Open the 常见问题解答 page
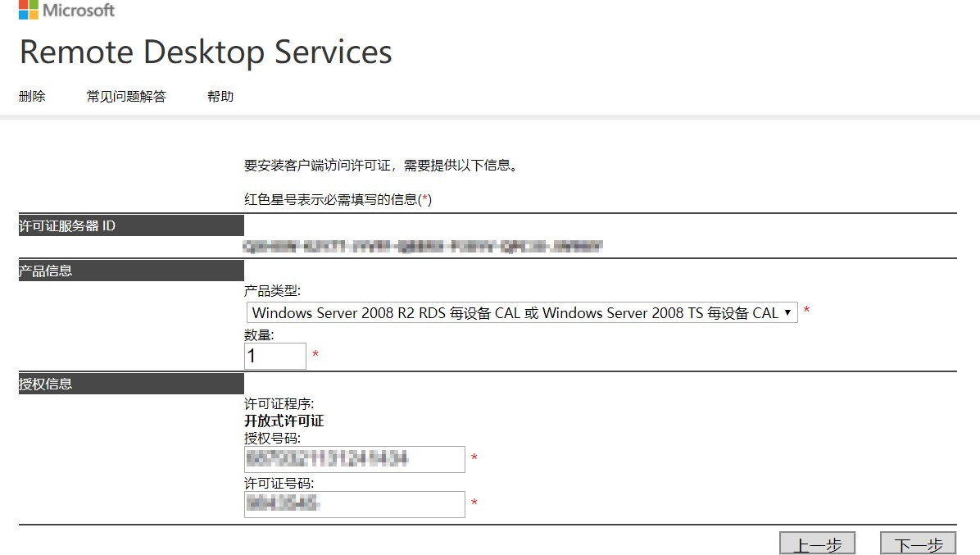Viewport: 980px width, 555px height. click(x=126, y=96)
